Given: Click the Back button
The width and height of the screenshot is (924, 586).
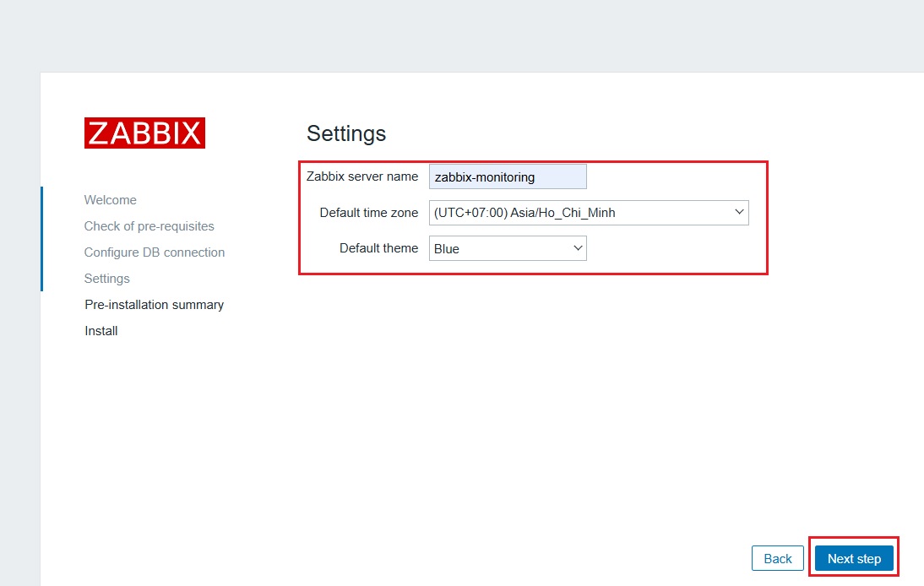Looking at the screenshot, I should pyautogui.click(x=777, y=558).
